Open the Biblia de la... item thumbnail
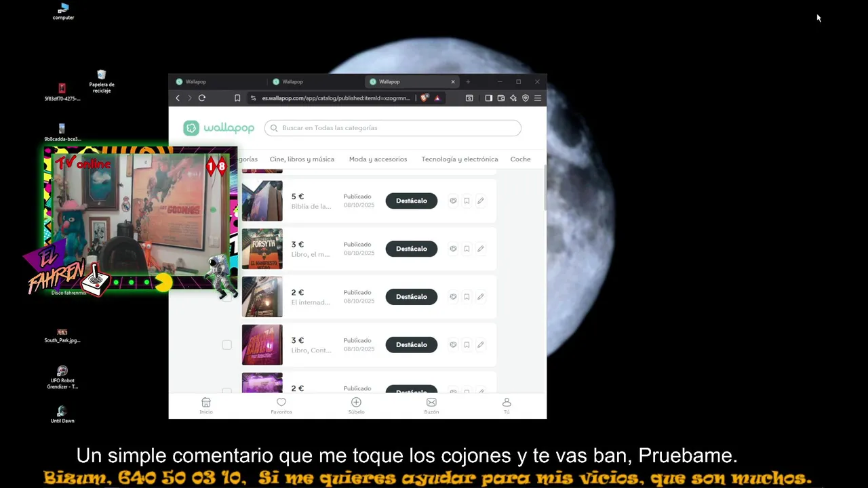The height and width of the screenshot is (488, 868). [x=262, y=201]
